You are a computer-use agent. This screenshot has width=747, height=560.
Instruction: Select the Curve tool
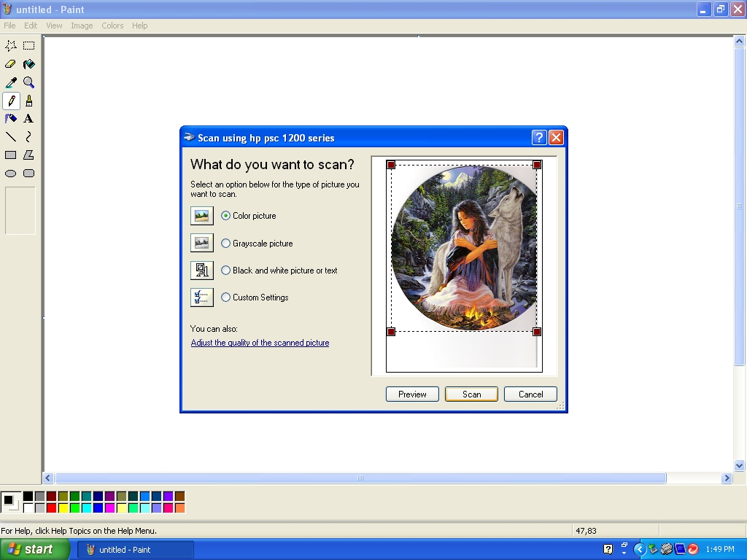29,137
